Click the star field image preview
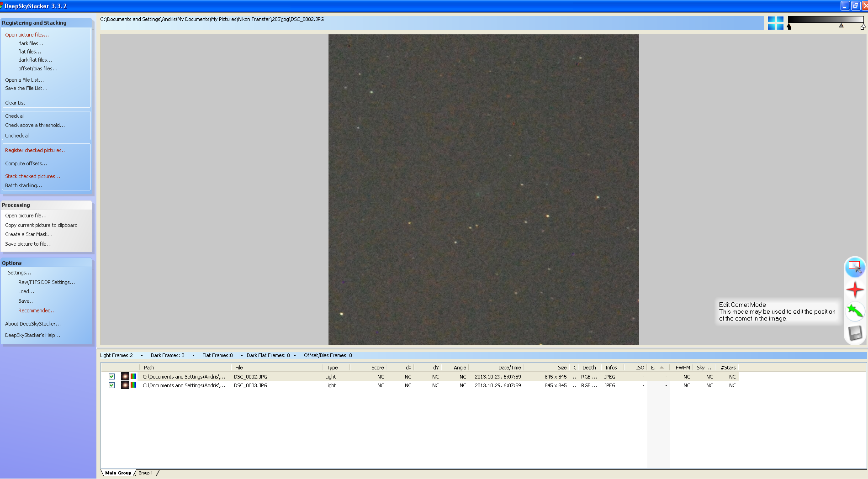 [x=483, y=189]
